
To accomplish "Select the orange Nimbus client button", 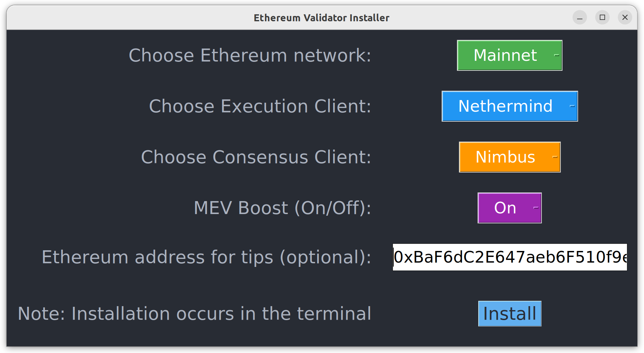I will tap(505, 157).
